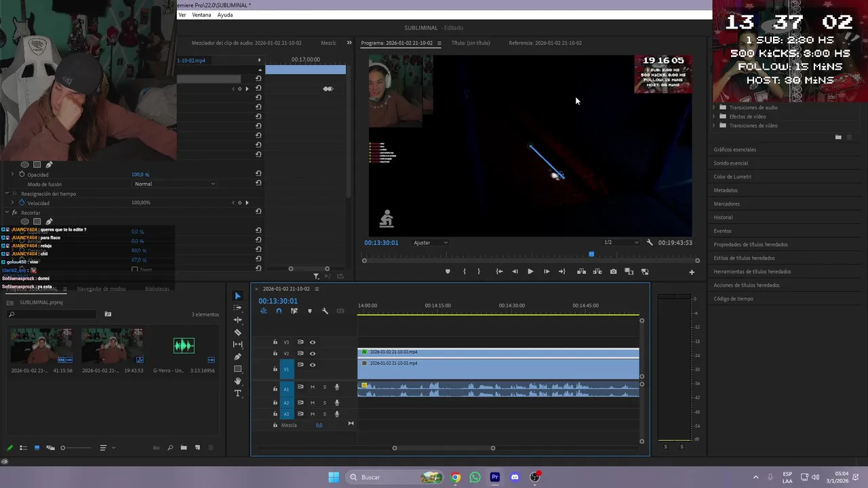Image resolution: width=868 pixels, height=488 pixels.
Task: Step forward one frame
Action: coord(547,272)
